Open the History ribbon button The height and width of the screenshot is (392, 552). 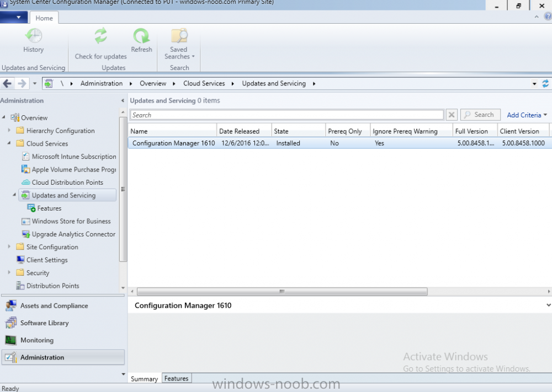point(34,41)
